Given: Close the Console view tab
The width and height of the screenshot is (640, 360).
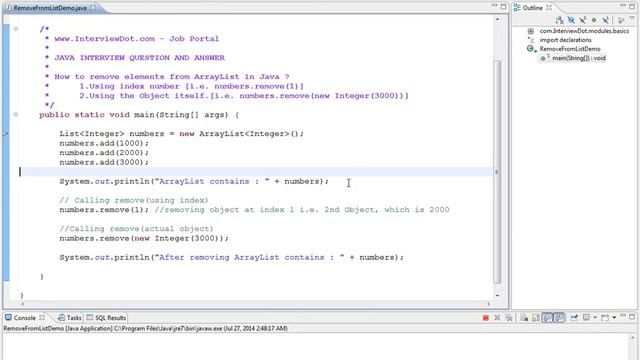Looking at the screenshot, I should [x=42, y=318].
